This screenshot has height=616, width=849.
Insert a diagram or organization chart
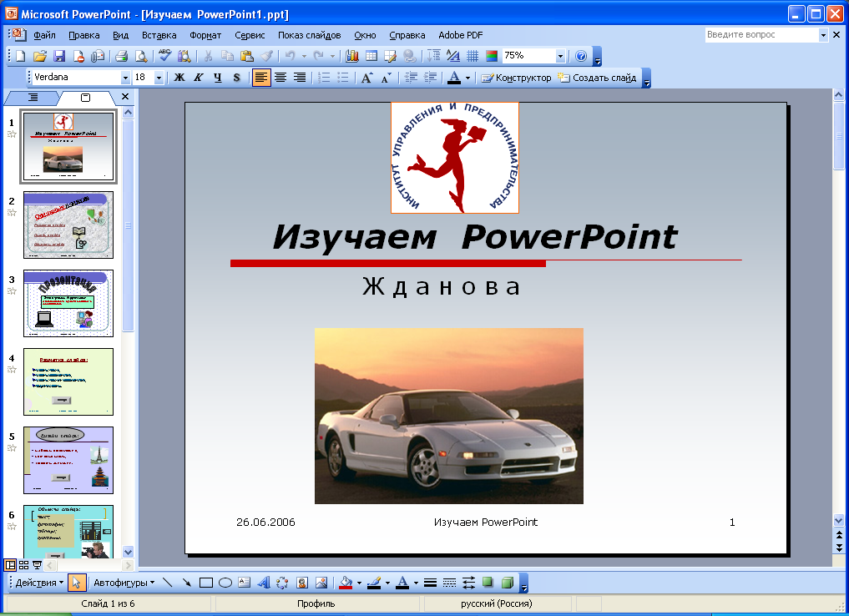pyautogui.click(x=283, y=583)
